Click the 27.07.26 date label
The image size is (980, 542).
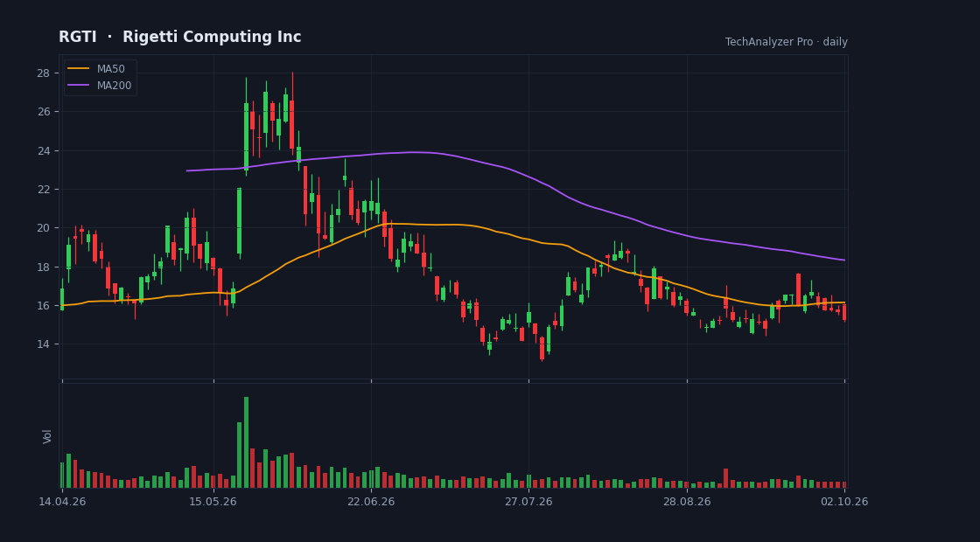pyautogui.click(x=528, y=502)
